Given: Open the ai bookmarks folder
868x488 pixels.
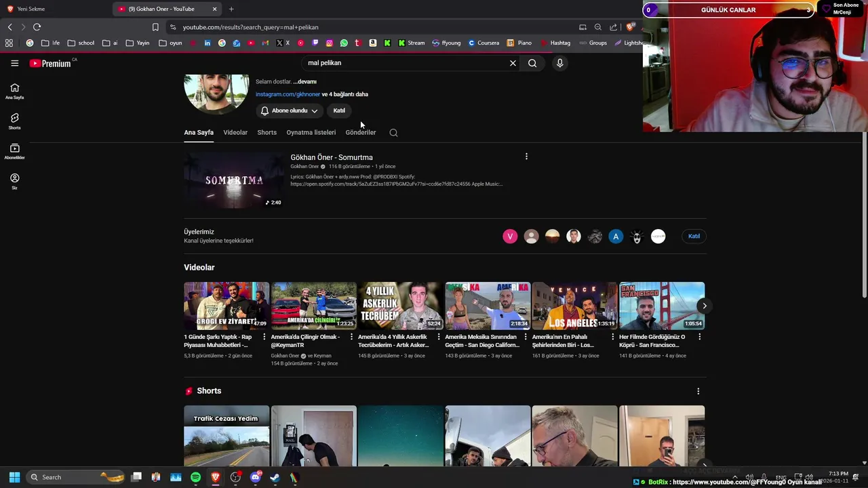Looking at the screenshot, I should coord(111,43).
